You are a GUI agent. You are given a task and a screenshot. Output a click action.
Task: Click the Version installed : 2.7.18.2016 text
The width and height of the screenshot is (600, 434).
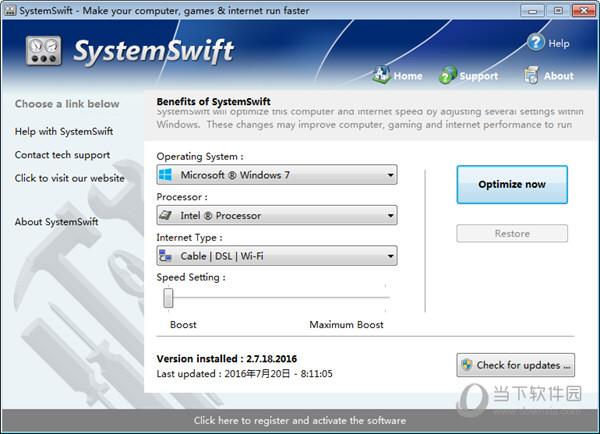pos(227,359)
